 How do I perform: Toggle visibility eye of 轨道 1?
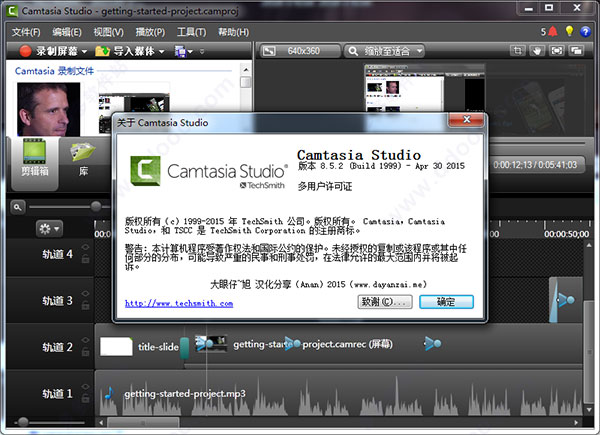click(85, 386)
